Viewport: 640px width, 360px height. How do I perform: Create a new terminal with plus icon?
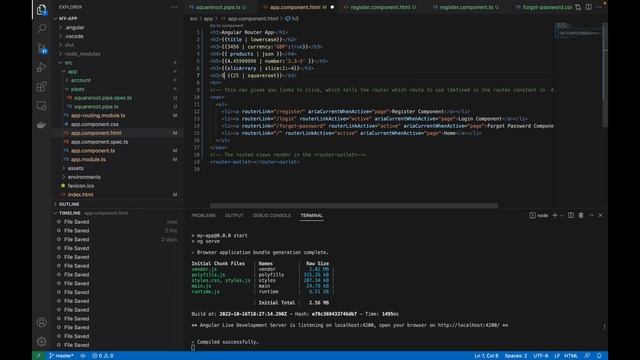pyautogui.click(x=555, y=215)
